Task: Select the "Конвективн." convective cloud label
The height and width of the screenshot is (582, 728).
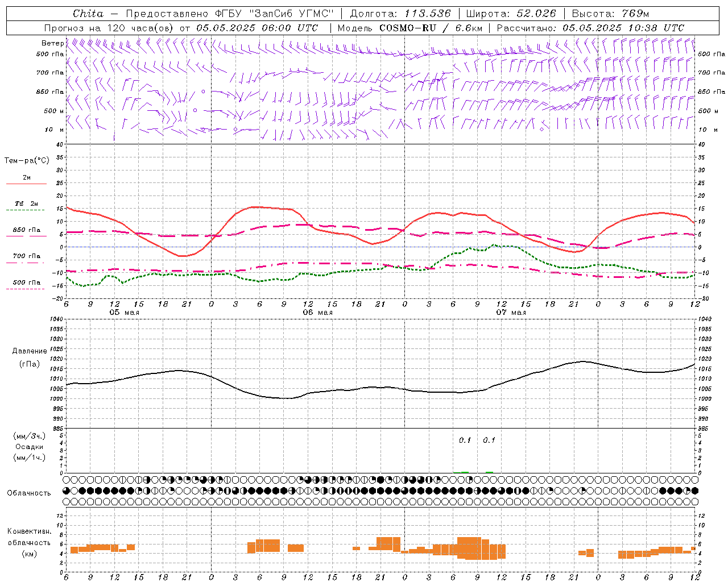Action: click(30, 531)
